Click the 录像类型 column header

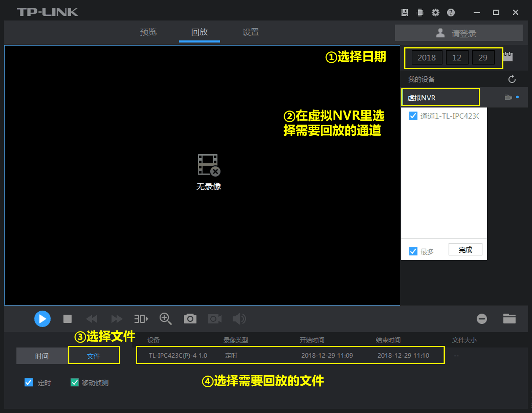point(236,340)
